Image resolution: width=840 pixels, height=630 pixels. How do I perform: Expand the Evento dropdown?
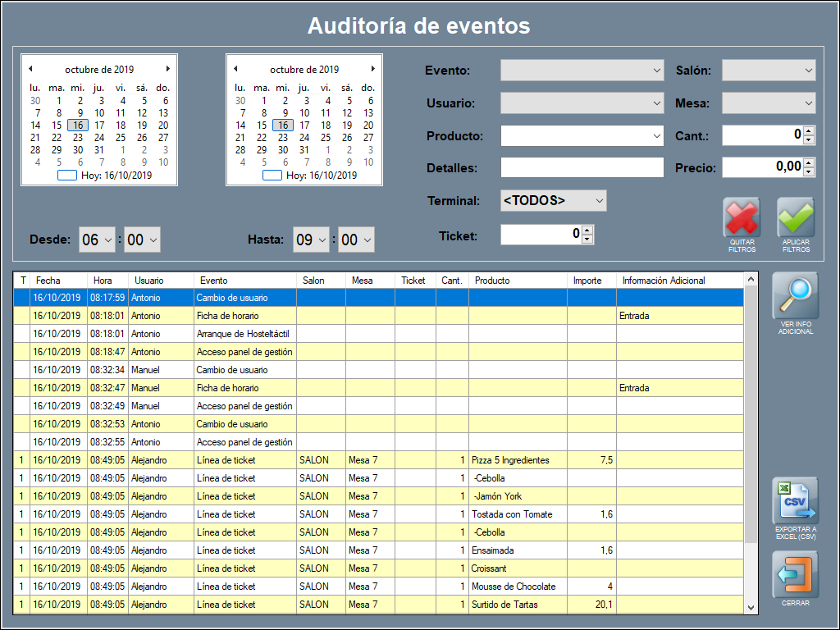point(657,71)
